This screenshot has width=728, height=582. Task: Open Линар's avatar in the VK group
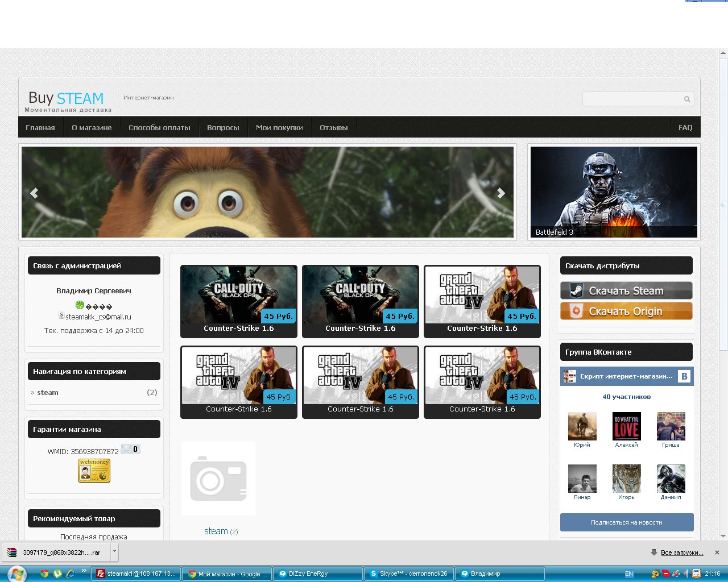point(582,479)
